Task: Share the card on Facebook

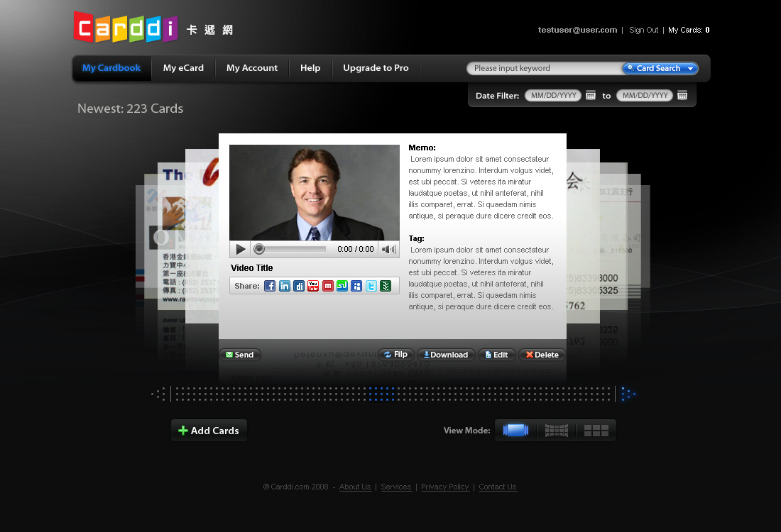Action: [x=270, y=286]
